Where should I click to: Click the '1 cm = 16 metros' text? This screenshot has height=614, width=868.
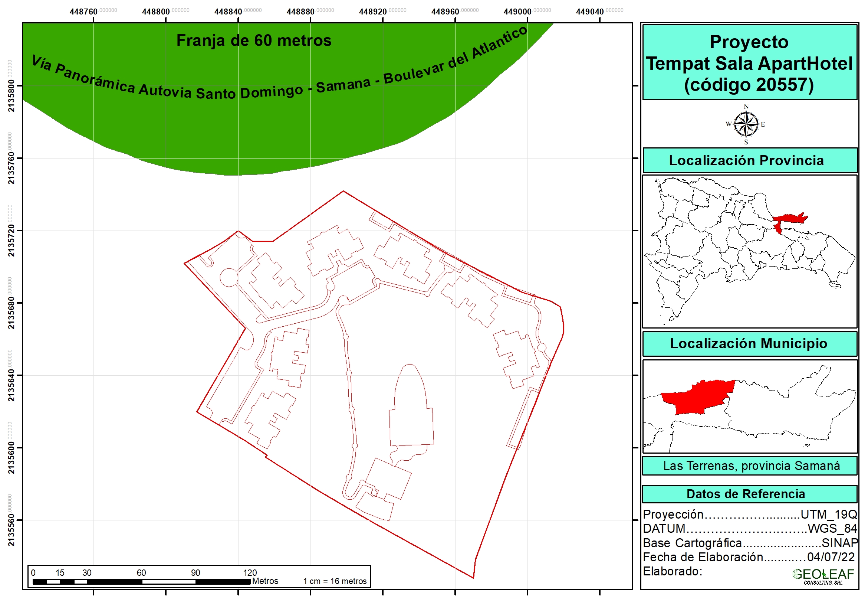[335, 581]
